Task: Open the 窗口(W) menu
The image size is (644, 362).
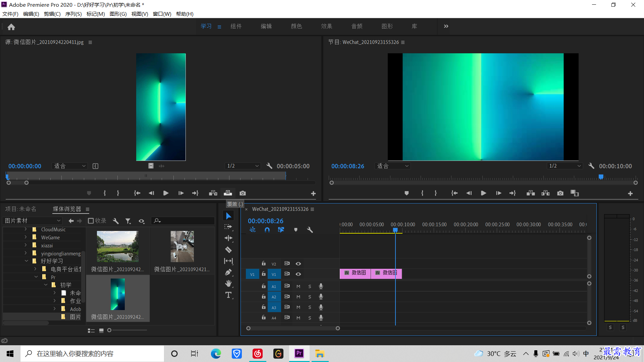Action: point(162,14)
